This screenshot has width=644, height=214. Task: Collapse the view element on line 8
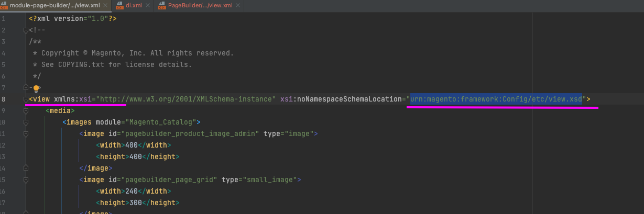[26, 99]
